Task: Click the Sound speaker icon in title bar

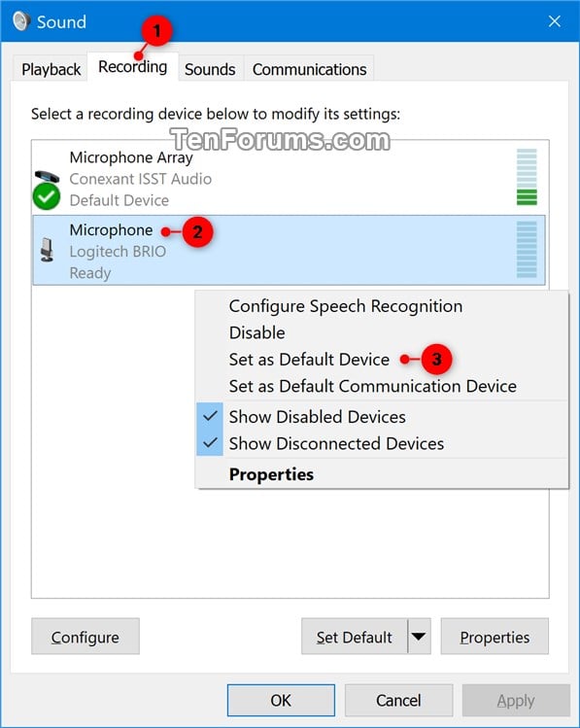Action: tap(20, 21)
